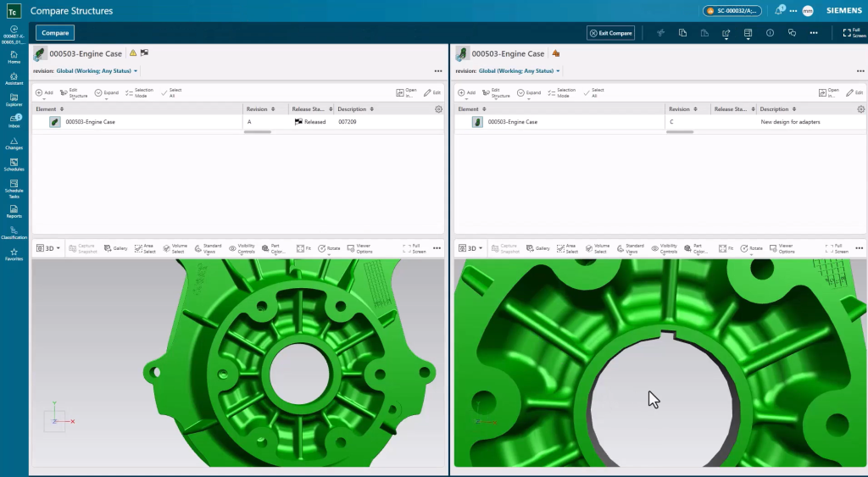The image size is (868, 477).
Task: Select Volume Select in the left viewer
Action: (175, 248)
